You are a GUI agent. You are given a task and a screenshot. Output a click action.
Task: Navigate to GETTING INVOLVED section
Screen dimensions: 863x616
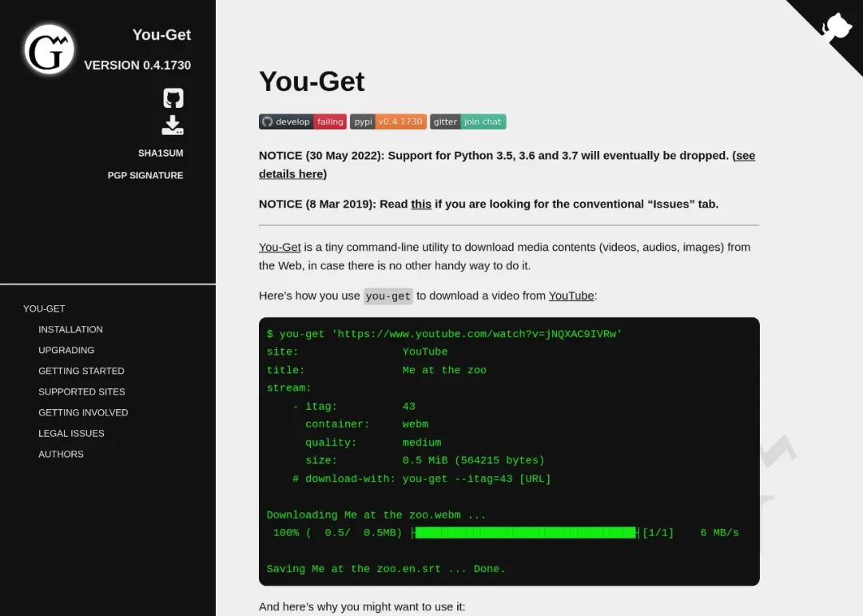click(x=83, y=413)
